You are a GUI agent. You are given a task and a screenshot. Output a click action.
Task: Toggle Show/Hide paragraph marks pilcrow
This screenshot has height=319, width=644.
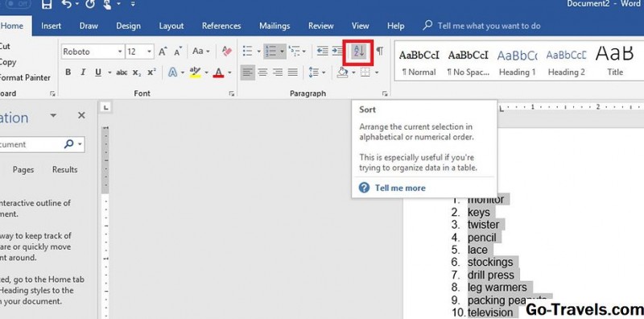380,52
